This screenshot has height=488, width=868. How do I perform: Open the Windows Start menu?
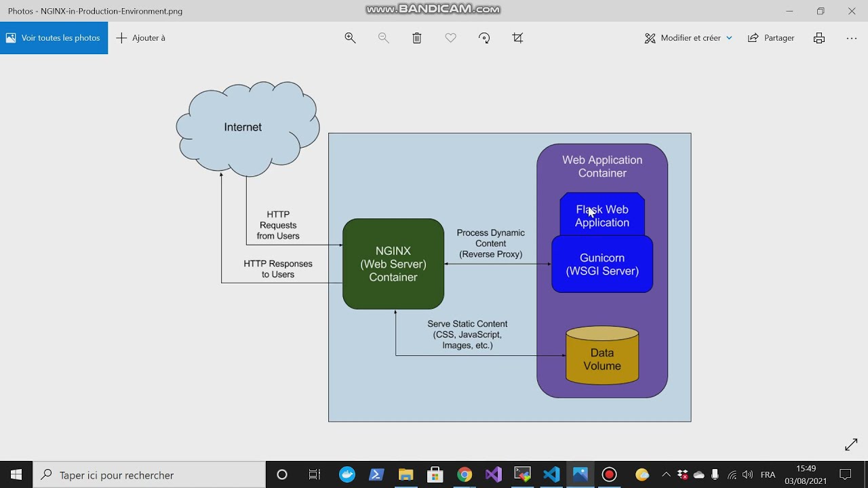(16, 474)
